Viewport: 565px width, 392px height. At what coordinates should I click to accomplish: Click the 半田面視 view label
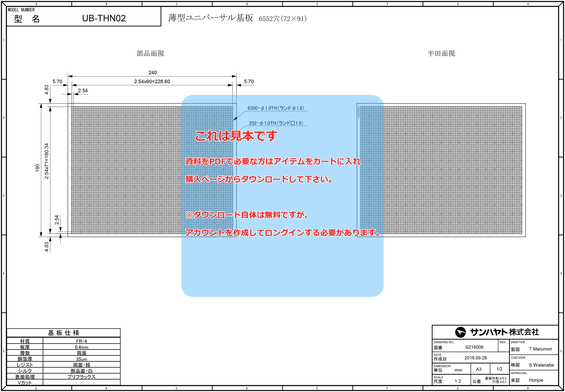(441, 53)
